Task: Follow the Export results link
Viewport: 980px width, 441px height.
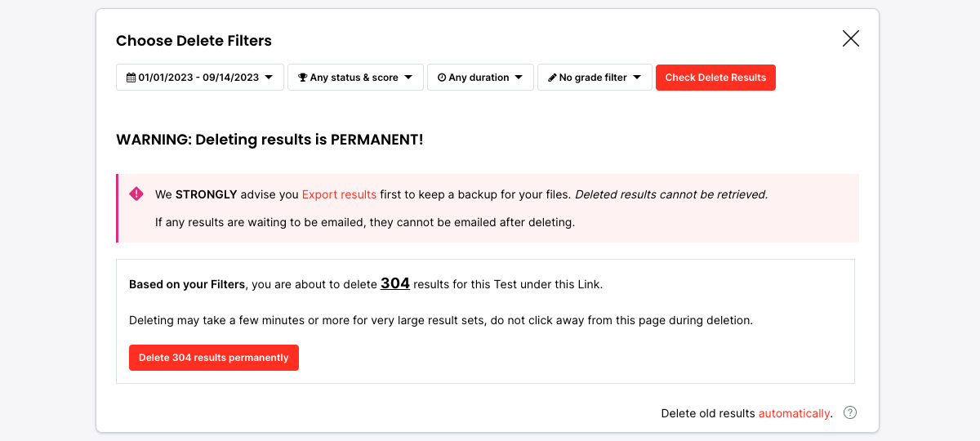Action: pos(339,194)
